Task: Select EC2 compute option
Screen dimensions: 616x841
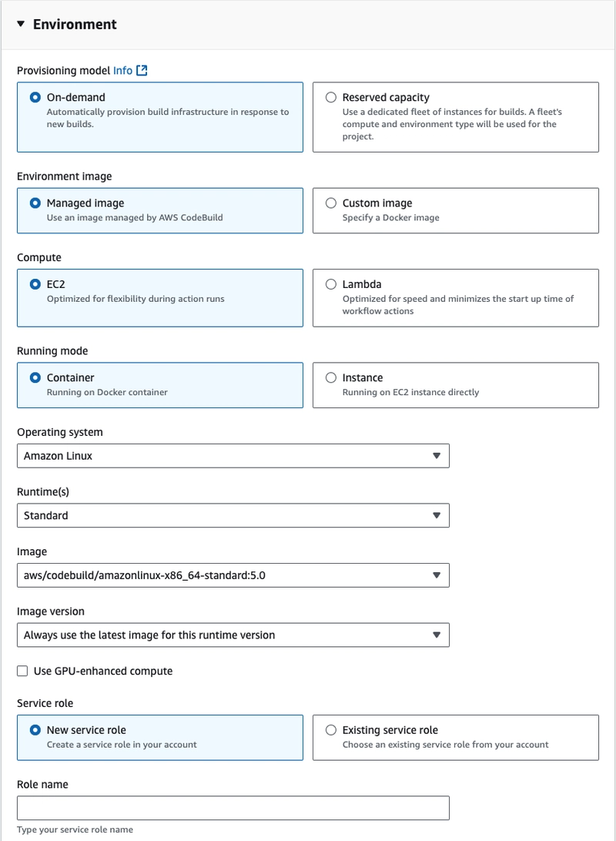Action: [x=35, y=283]
